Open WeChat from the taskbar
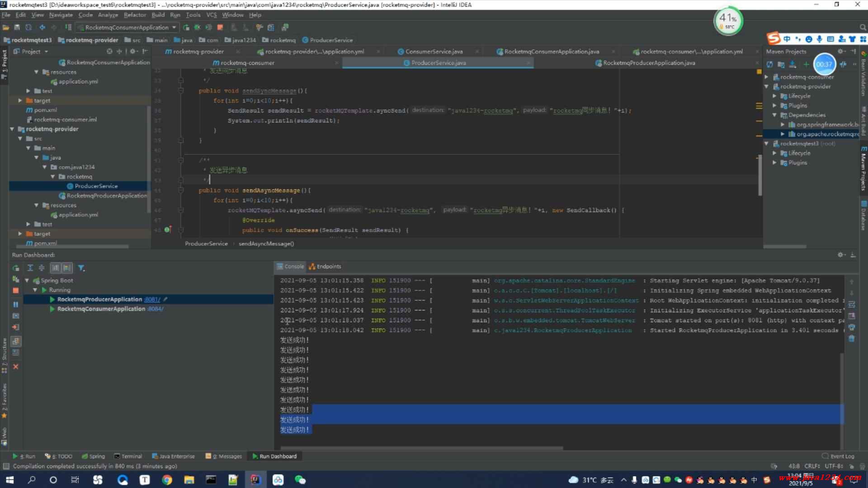The image size is (868, 488). (x=300, y=480)
